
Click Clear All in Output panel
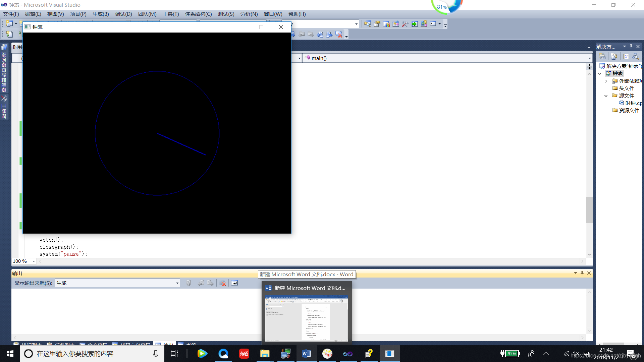coord(222,283)
